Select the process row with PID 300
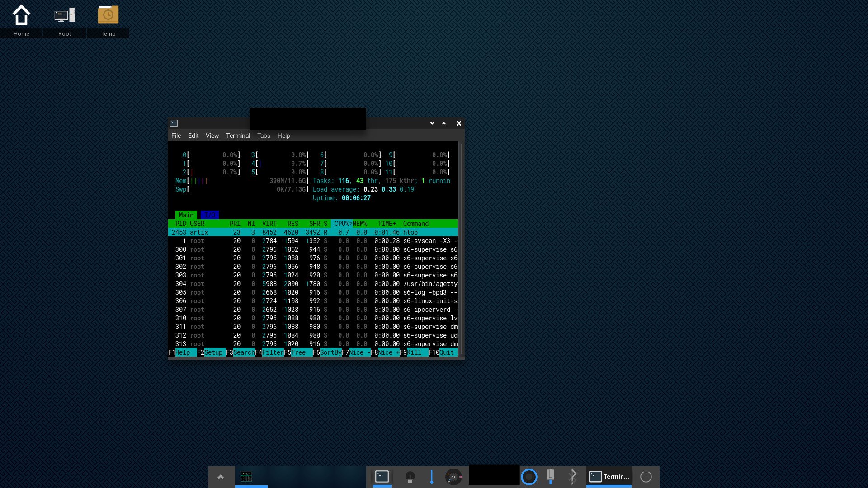868x488 pixels. pos(313,249)
